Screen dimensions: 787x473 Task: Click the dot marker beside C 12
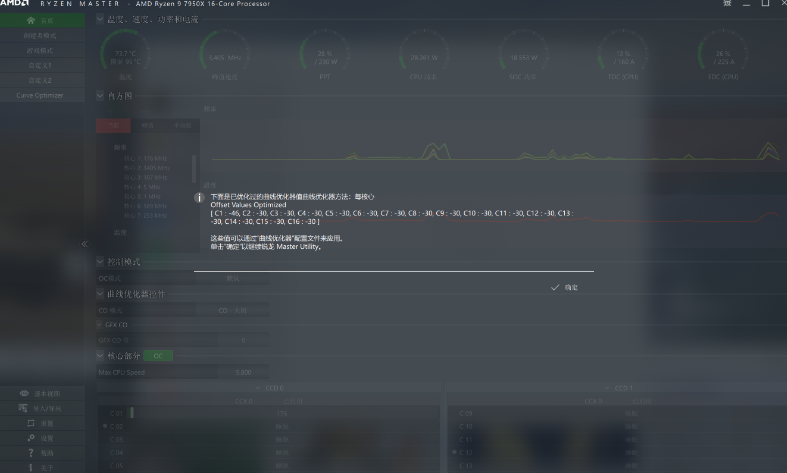(455, 452)
